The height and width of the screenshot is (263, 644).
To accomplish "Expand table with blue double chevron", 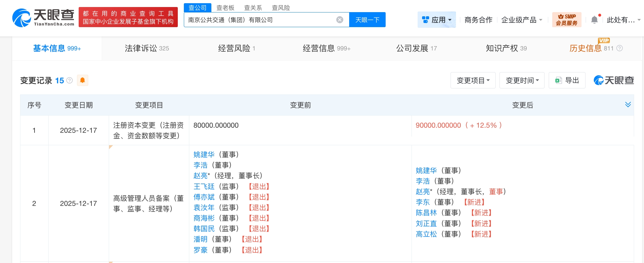I will coord(628,105).
